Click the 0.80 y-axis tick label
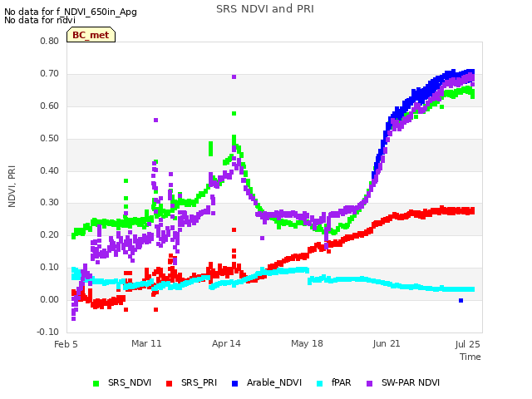 (x=50, y=41)
